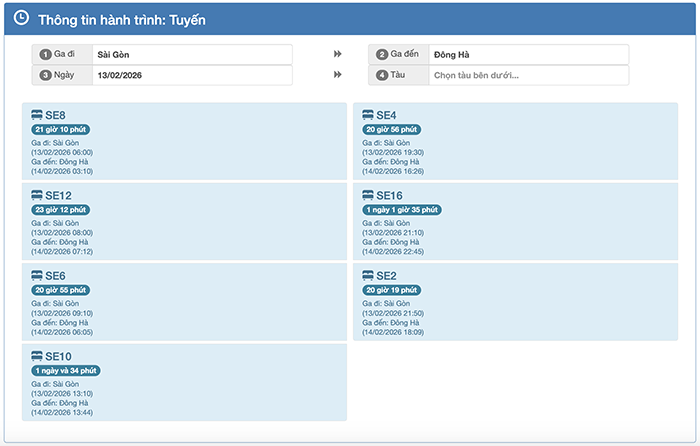
Task: Click the SE12 train icon
Action: [37, 195]
